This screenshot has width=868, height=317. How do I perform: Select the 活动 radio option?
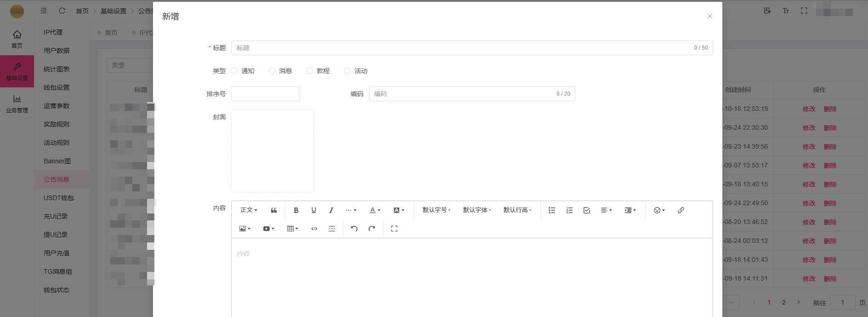point(347,71)
